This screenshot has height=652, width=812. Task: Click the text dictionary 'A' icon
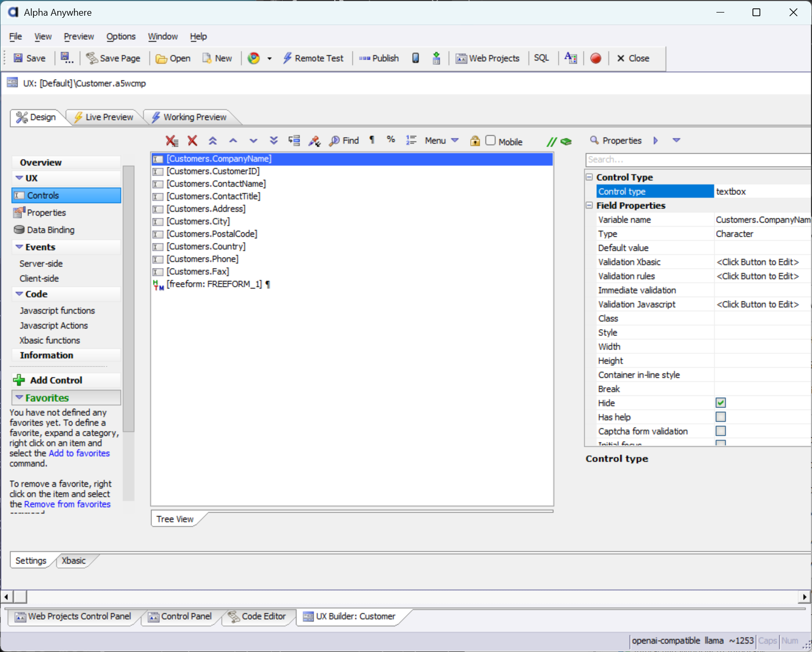pyautogui.click(x=571, y=58)
